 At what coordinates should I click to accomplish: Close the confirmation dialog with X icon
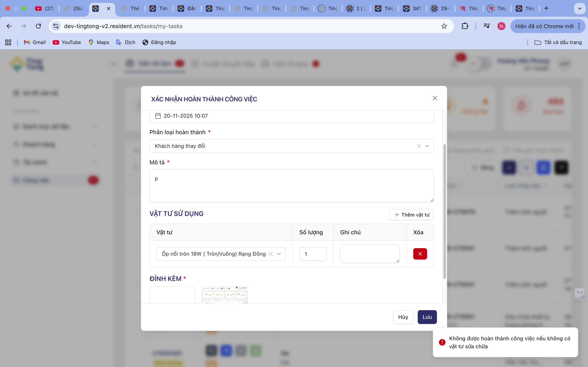tap(435, 98)
